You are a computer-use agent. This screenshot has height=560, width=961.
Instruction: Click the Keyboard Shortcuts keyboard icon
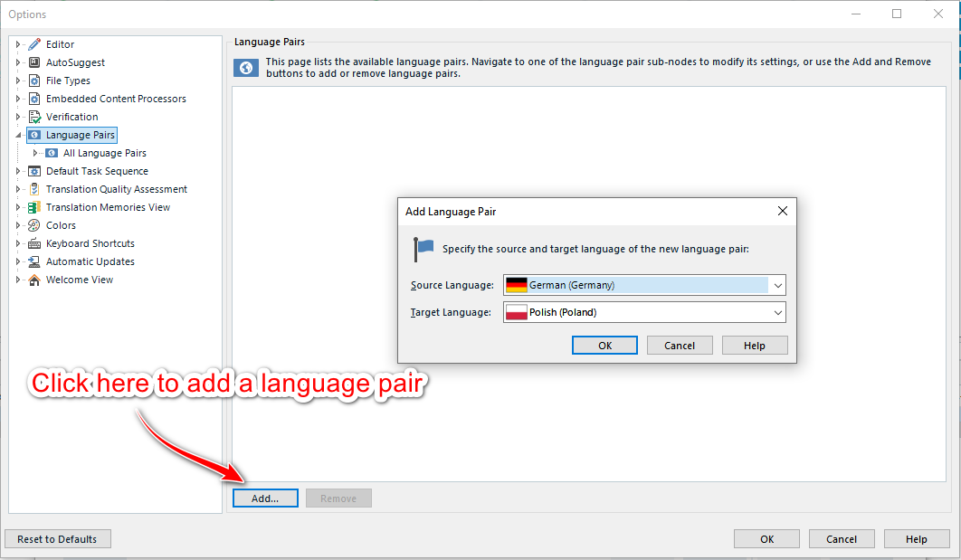click(x=33, y=242)
